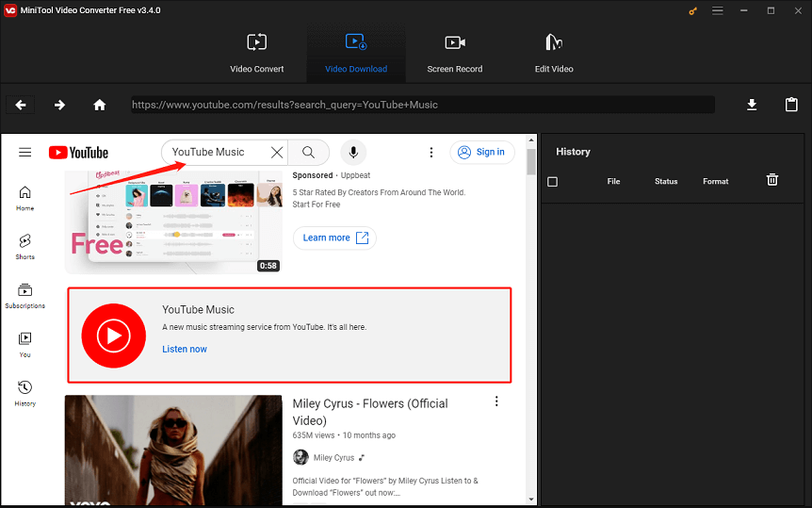Open options menu for Flowers video
The width and height of the screenshot is (812, 508).
click(496, 401)
